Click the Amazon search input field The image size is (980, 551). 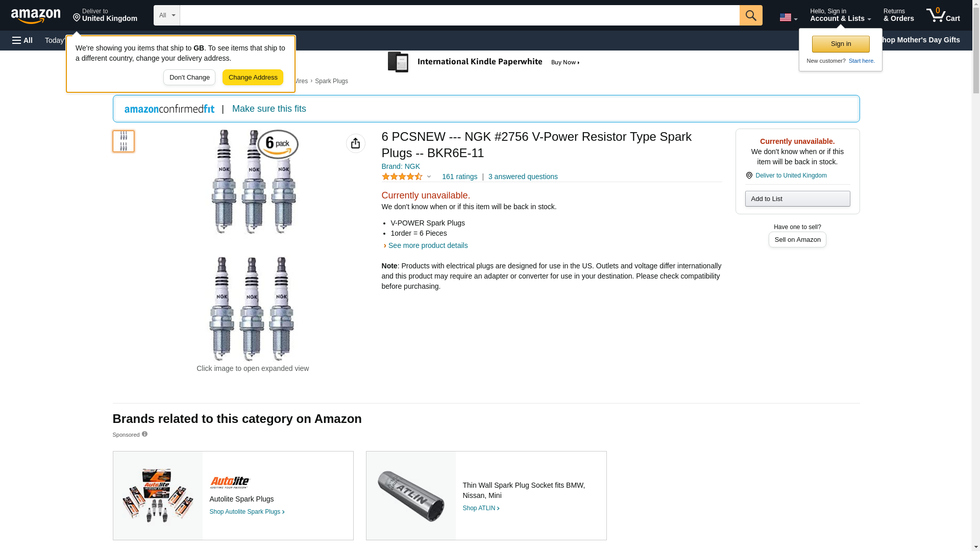tap(459, 15)
